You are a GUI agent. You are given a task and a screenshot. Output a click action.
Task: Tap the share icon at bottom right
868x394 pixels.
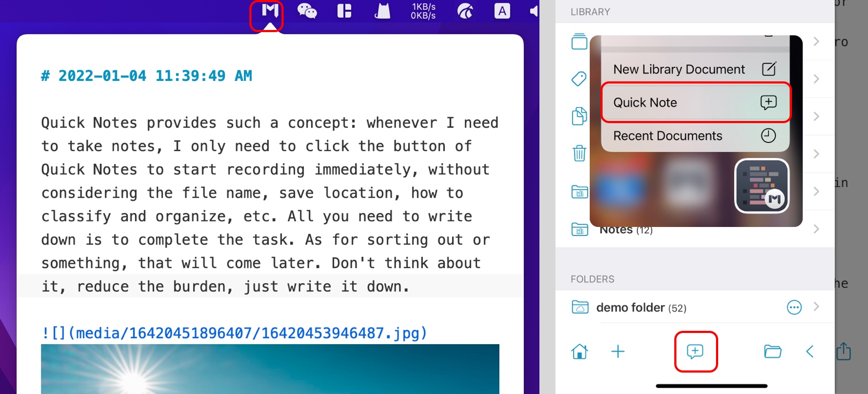tap(843, 352)
